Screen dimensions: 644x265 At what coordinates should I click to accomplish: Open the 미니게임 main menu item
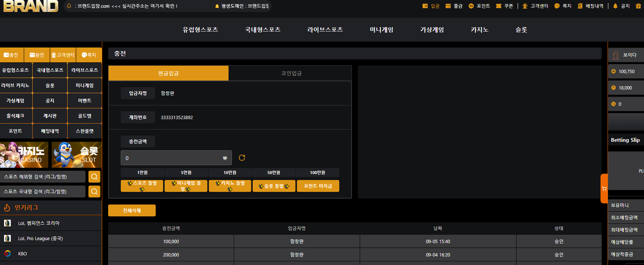[x=381, y=30]
